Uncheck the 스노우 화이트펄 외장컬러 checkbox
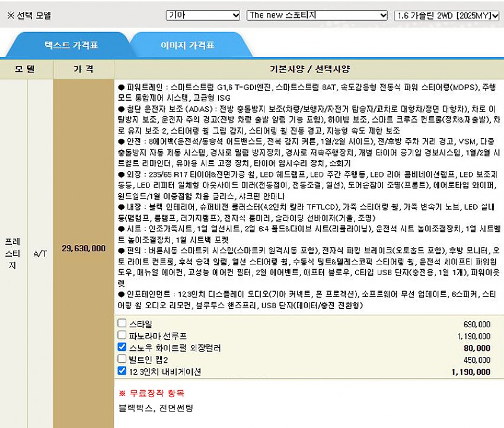The image size is (504, 428). pyautogui.click(x=122, y=347)
